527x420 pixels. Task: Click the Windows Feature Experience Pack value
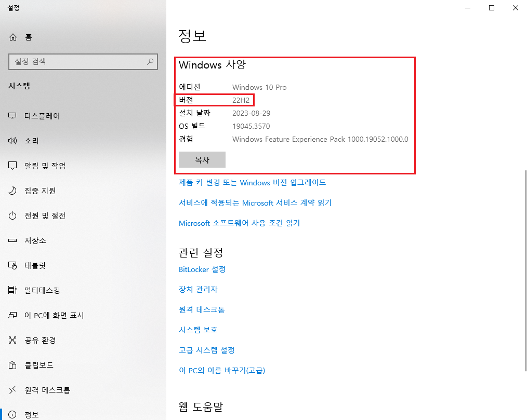pos(320,139)
